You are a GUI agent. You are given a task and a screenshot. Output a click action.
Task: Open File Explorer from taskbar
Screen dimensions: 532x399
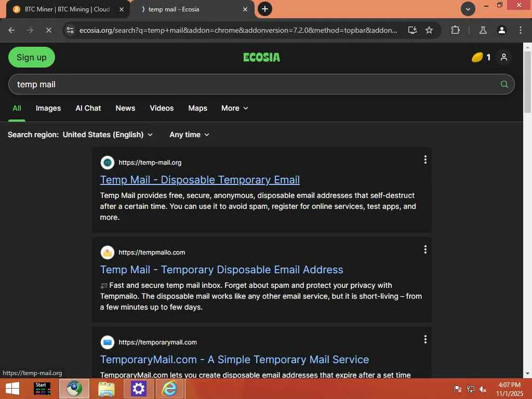coord(106,389)
